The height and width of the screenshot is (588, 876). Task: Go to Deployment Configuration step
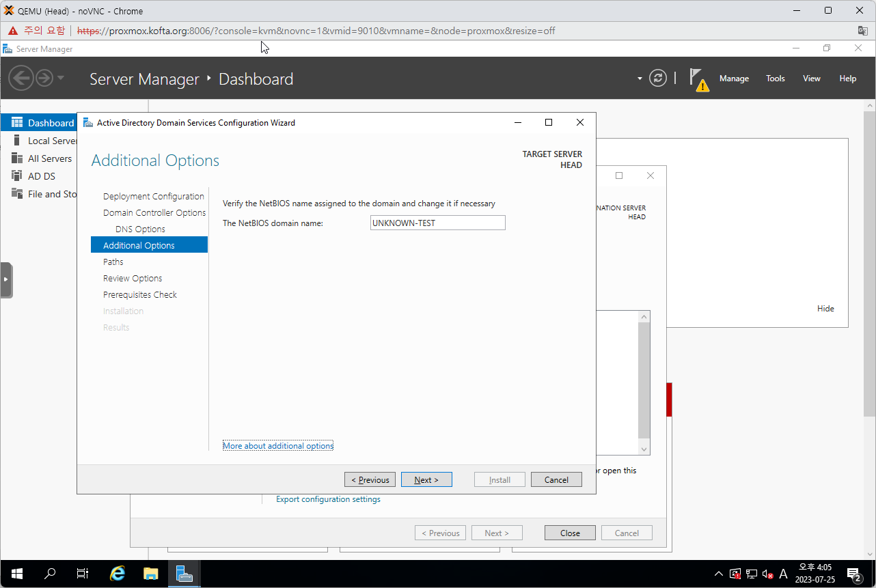[x=153, y=196]
